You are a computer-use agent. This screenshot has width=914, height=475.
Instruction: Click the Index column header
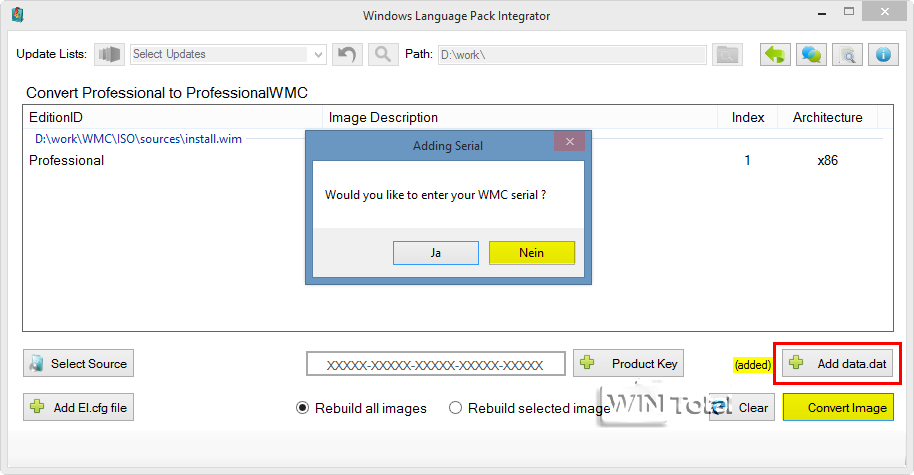click(x=748, y=117)
